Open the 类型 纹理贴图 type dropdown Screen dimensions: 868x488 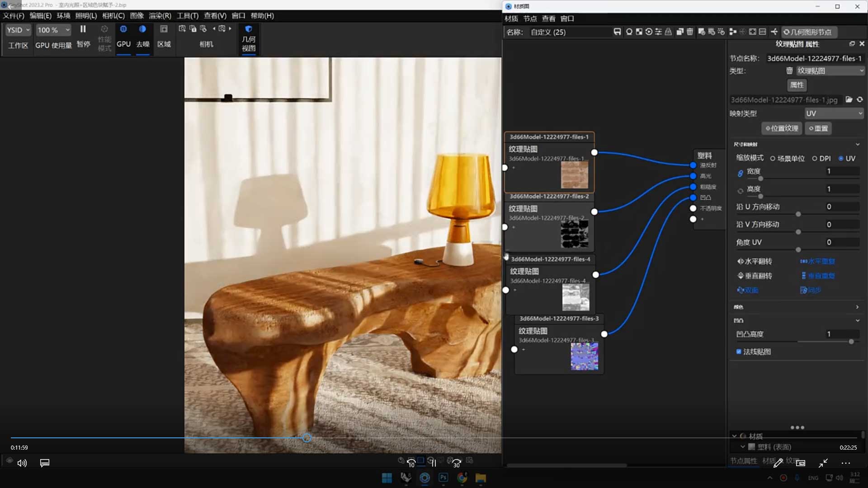tap(830, 71)
